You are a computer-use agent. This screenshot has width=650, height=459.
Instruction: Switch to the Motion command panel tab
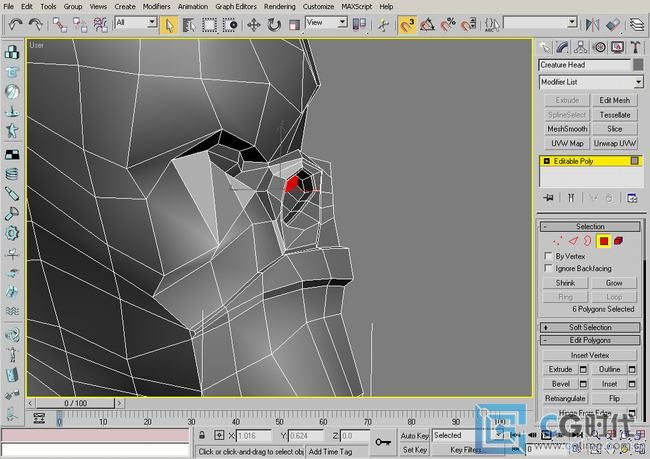pos(599,47)
